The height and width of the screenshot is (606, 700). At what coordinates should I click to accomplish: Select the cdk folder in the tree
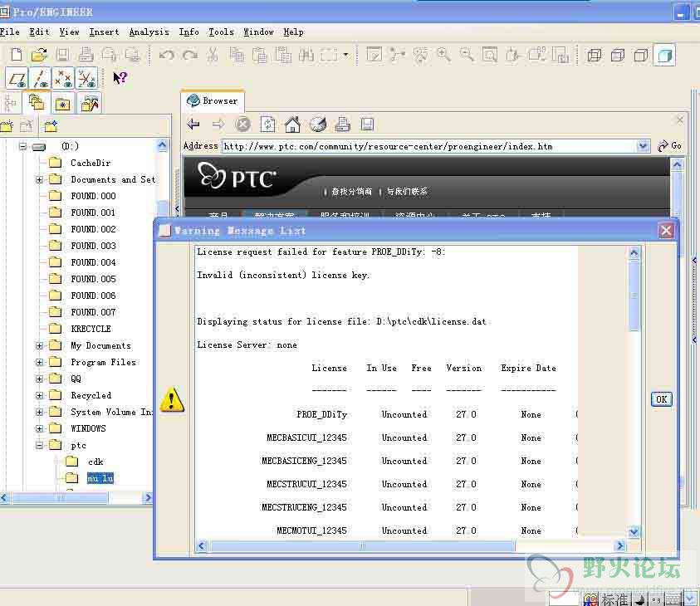(x=95, y=462)
